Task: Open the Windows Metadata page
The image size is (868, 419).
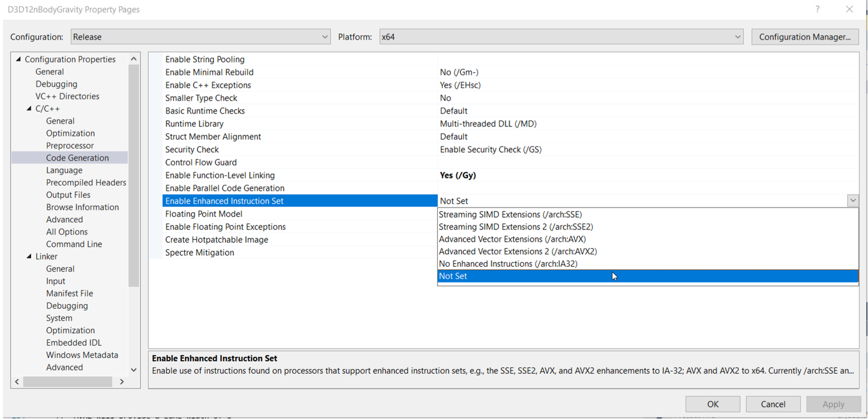Action: pos(82,355)
